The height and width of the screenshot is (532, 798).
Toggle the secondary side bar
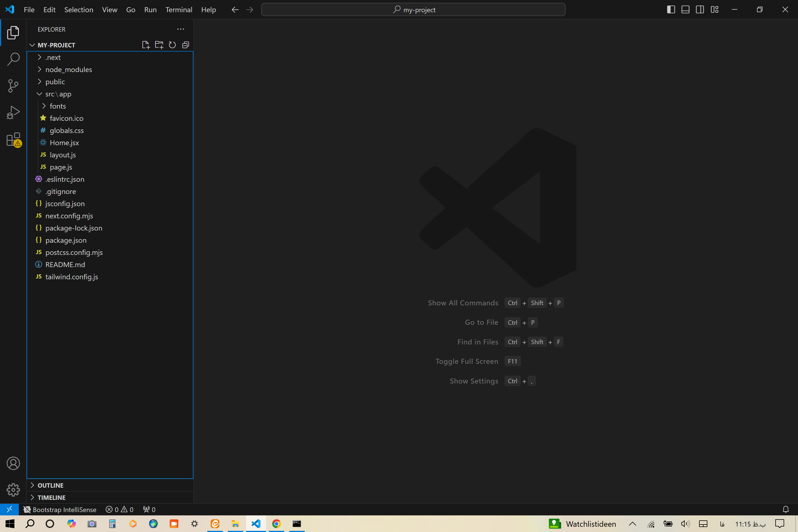tap(700, 9)
